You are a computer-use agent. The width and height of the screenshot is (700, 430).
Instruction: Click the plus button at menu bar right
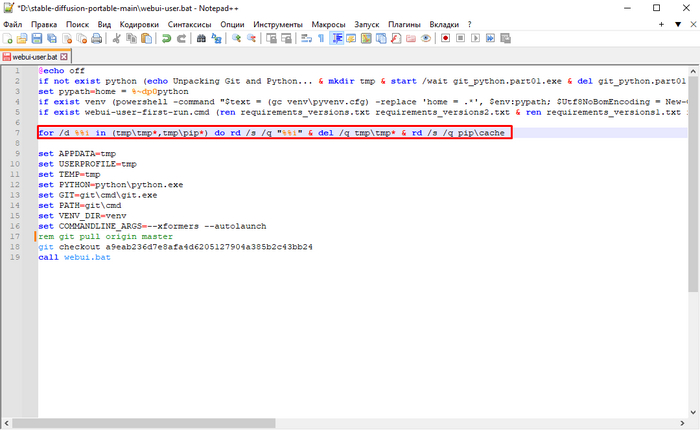pyautogui.click(x=659, y=21)
